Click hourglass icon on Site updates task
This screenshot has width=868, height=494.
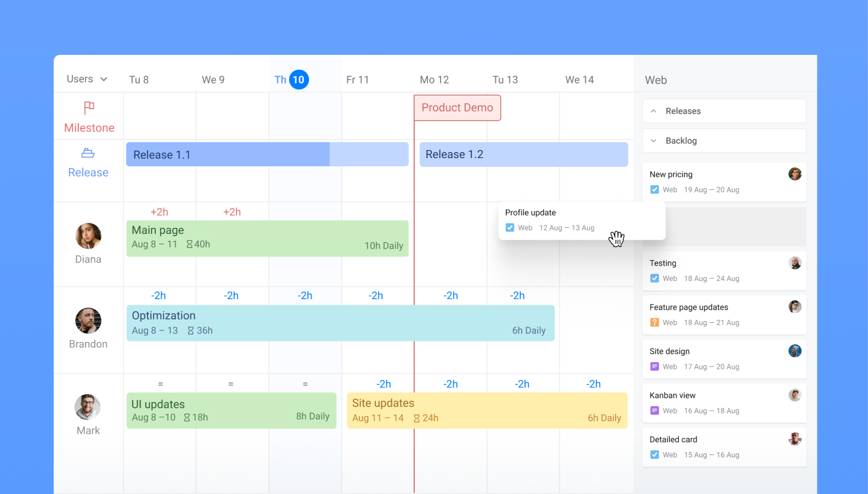417,418
